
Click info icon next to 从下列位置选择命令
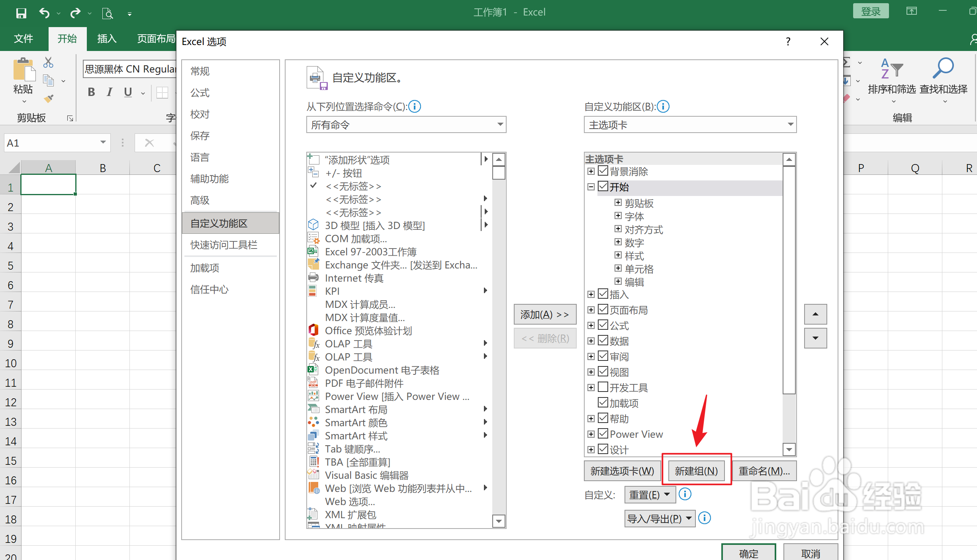coord(415,106)
